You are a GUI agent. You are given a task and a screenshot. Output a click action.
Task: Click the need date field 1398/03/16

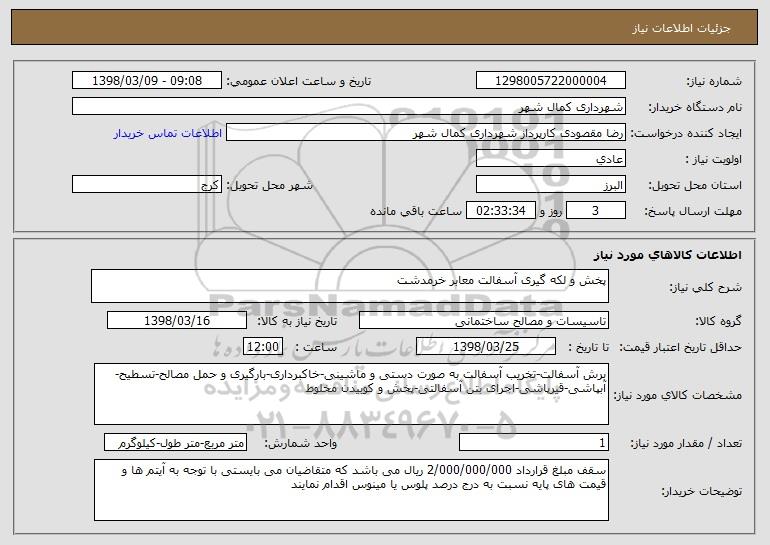177,321
